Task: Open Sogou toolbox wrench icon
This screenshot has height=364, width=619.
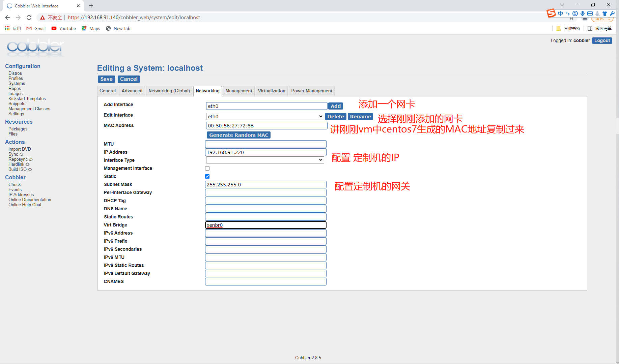Action: click(x=612, y=13)
